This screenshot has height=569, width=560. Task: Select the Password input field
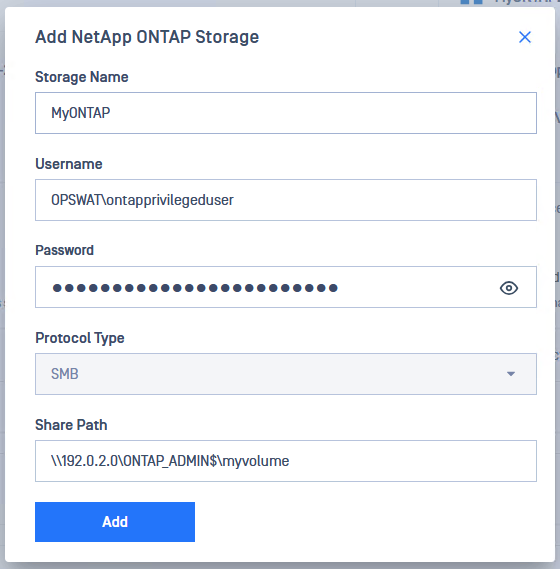(x=286, y=287)
